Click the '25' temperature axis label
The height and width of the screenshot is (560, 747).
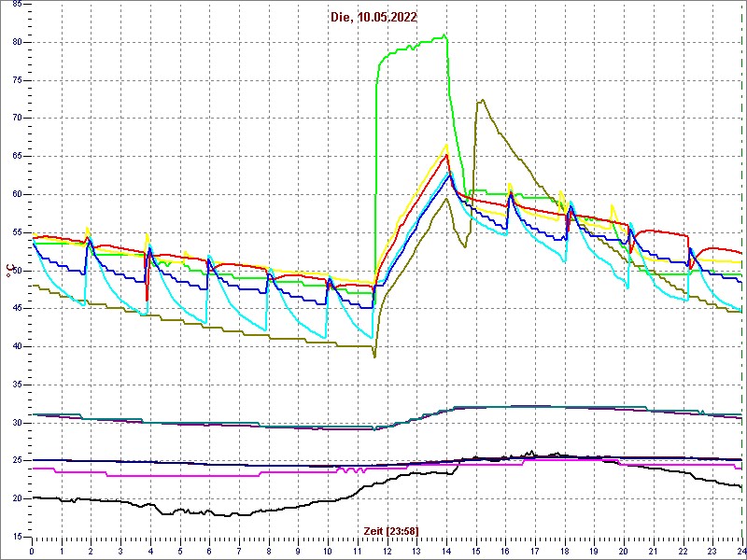[16, 461]
